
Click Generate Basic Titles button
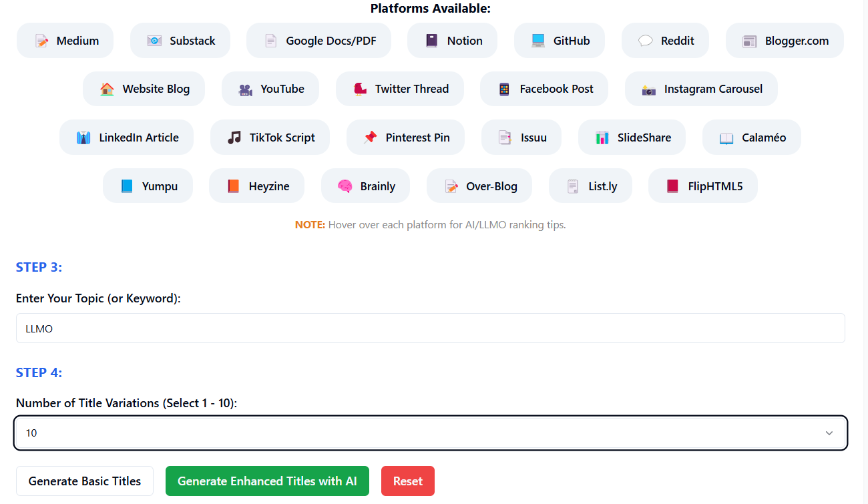pos(85,481)
